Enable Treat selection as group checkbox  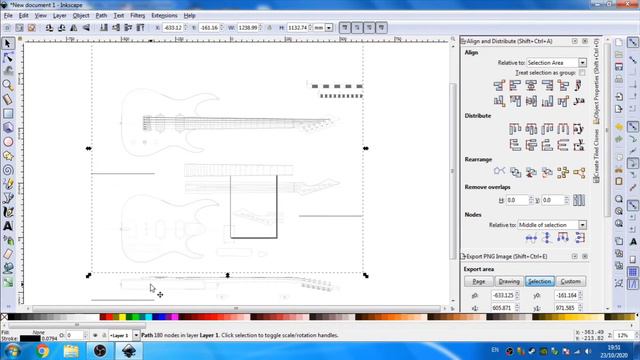582,73
